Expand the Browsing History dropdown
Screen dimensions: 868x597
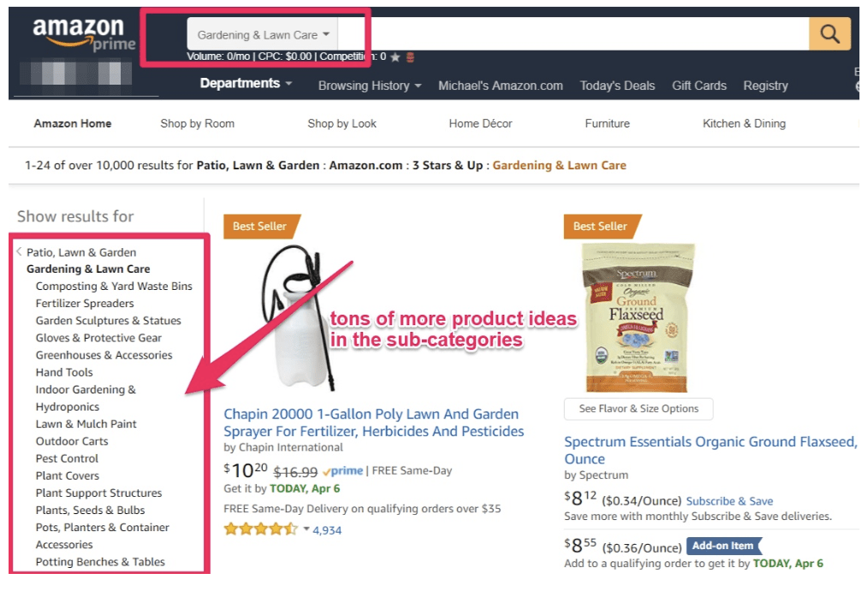(x=370, y=86)
